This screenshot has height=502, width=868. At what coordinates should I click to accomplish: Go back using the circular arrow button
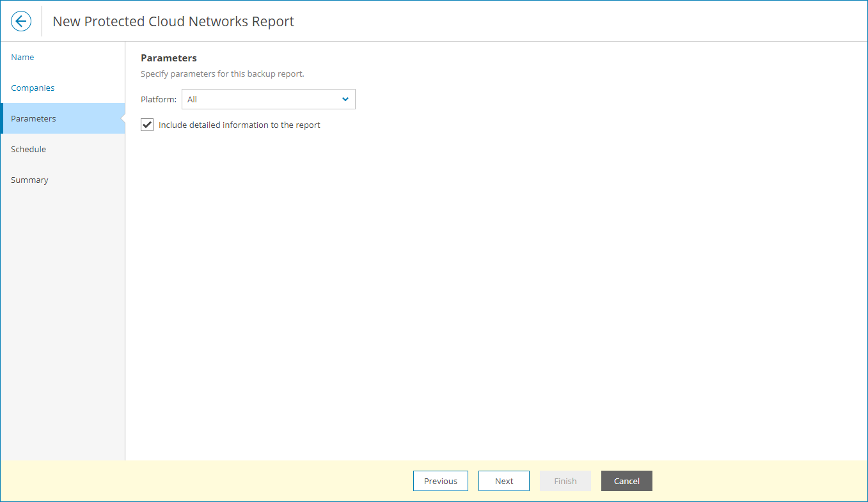tap(21, 21)
